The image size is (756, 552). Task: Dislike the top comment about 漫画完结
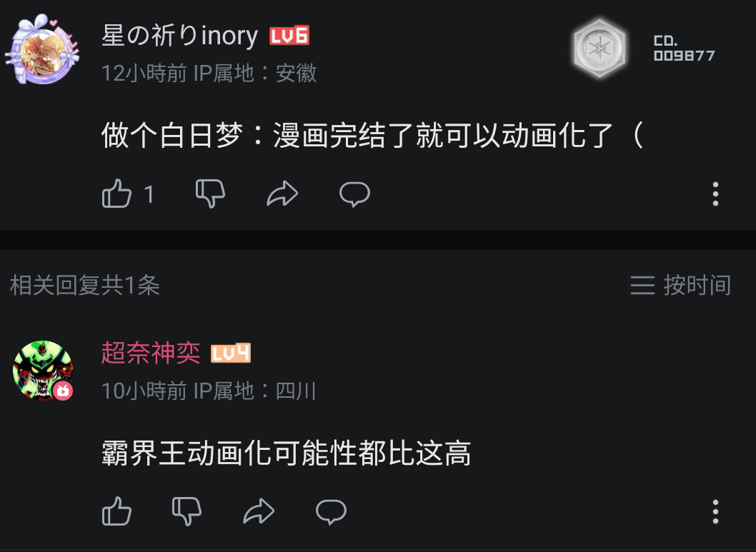[210, 194]
